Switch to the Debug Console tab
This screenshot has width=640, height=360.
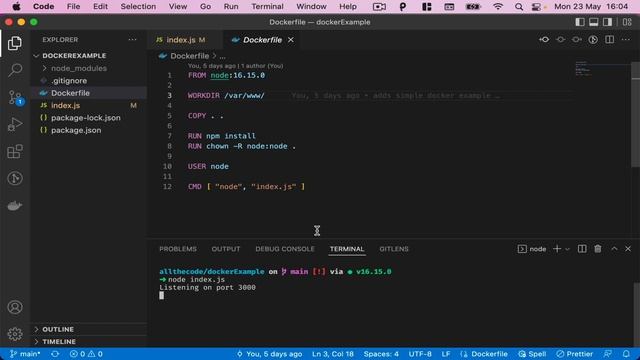click(285, 249)
